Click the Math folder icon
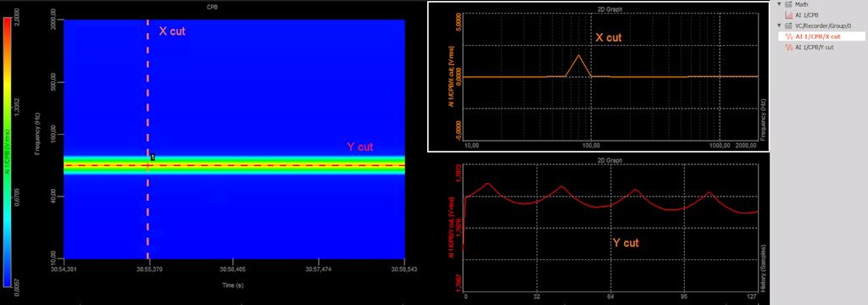Image resolution: width=868 pixels, height=305 pixels. tap(787, 4)
